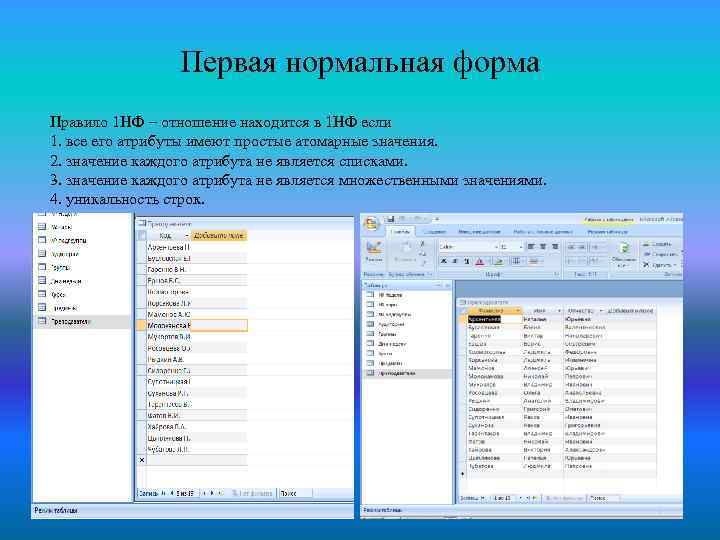
Task: Open alternate row color button
Action: [534, 262]
